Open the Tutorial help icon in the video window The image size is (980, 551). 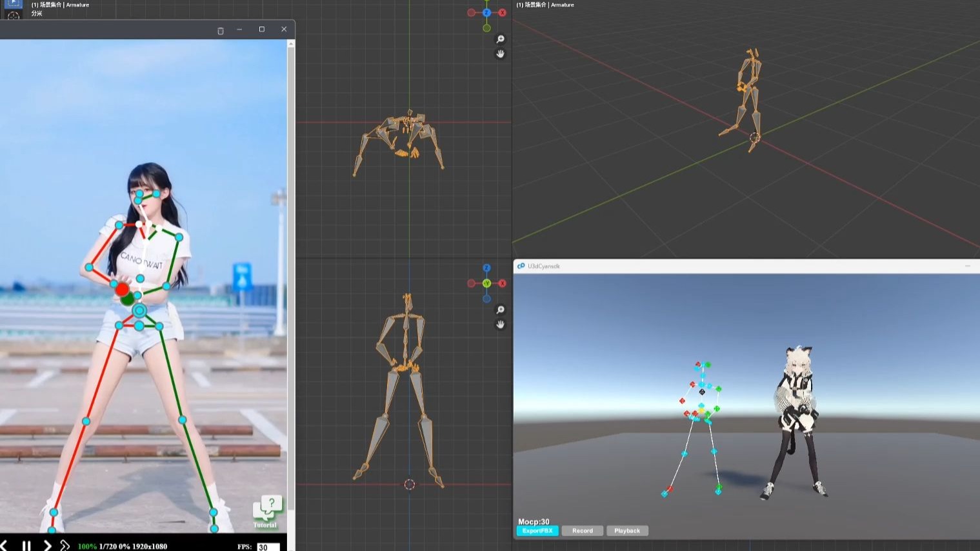[x=266, y=511]
